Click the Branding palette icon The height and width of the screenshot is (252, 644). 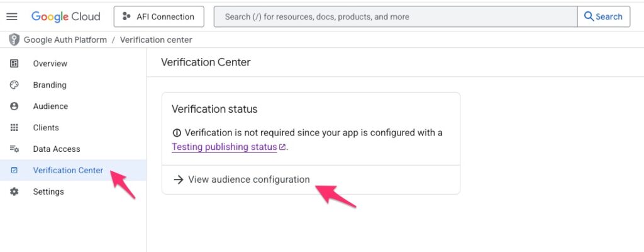click(14, 85)
